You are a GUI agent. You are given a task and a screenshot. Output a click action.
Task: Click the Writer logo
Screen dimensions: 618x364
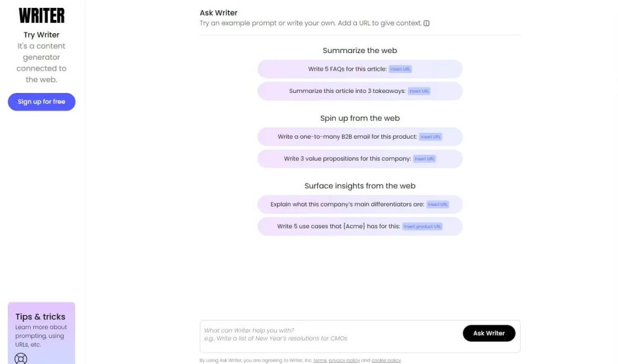point(41,15)
